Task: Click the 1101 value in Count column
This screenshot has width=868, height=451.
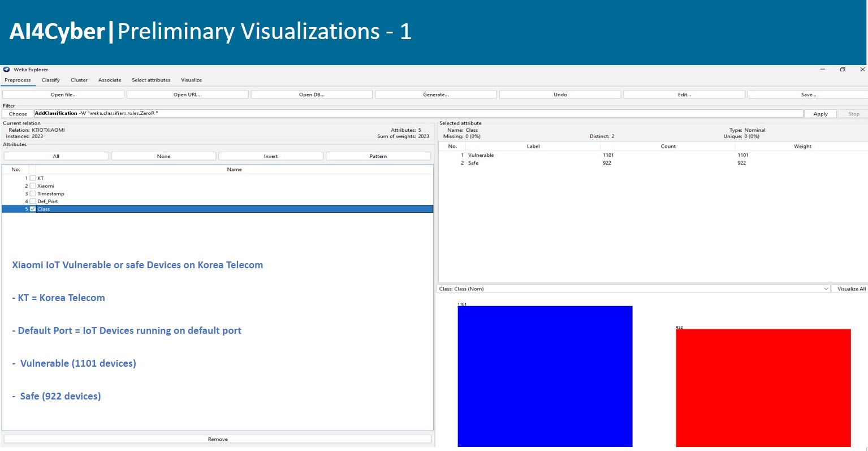Action: (x=608, y=155)
